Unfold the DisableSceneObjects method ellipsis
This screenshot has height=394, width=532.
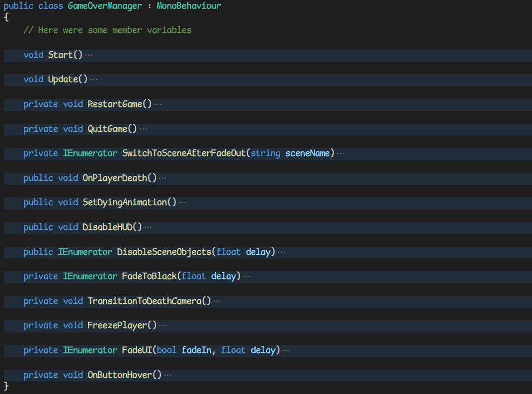tap(281, 252)
